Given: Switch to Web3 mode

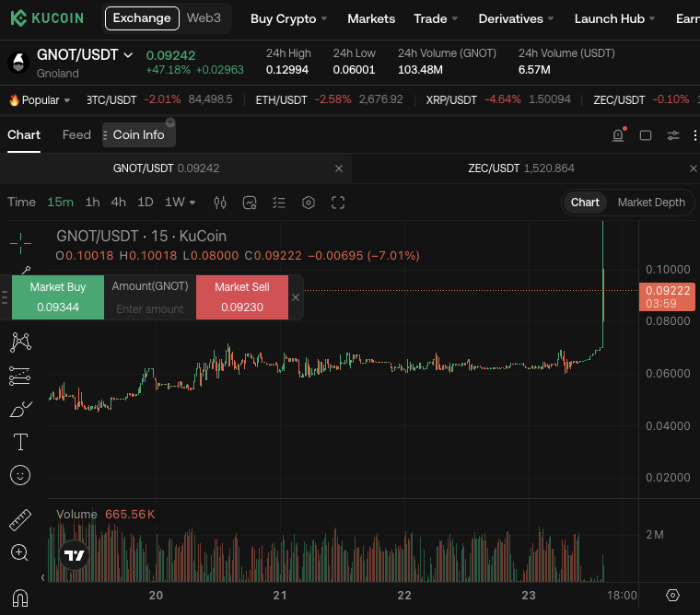Looking at the screenshot, I should click(204, 17).
